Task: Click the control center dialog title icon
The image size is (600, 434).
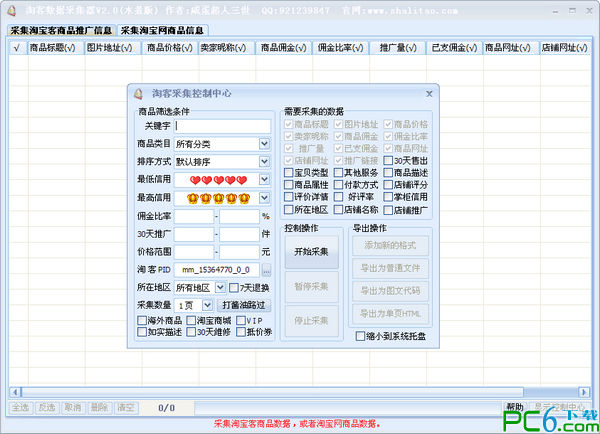Action: pyautogui.click(x=139, y=94)
